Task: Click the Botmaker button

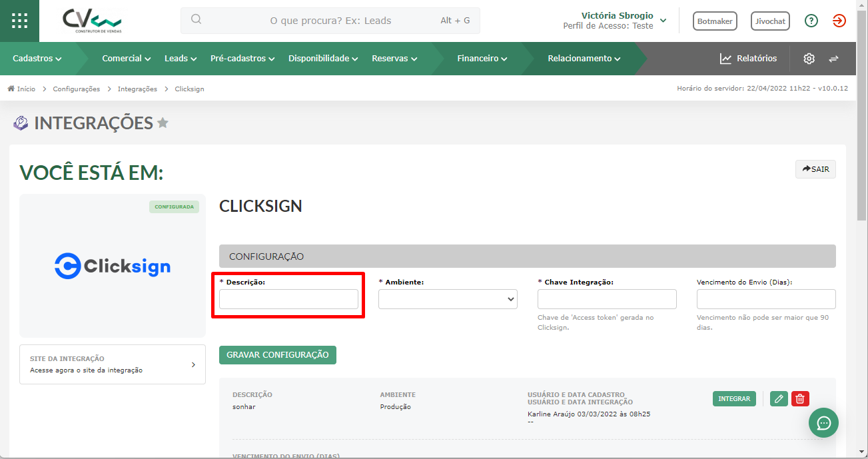Action: [x=715, y=21]
